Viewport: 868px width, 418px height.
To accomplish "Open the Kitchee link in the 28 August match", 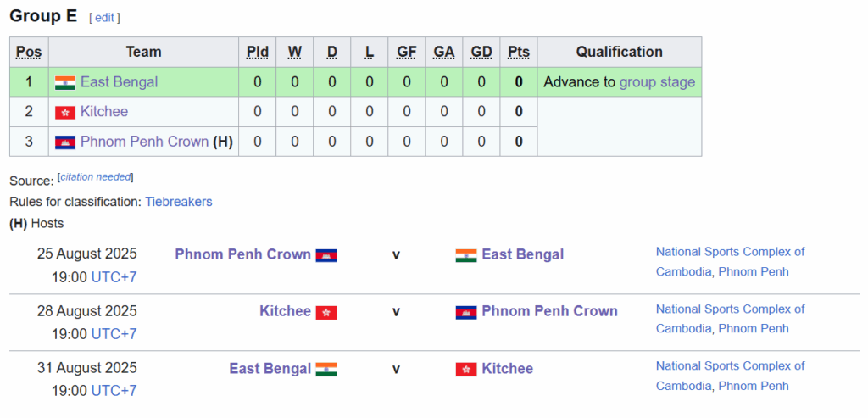I will click(285, 311).
